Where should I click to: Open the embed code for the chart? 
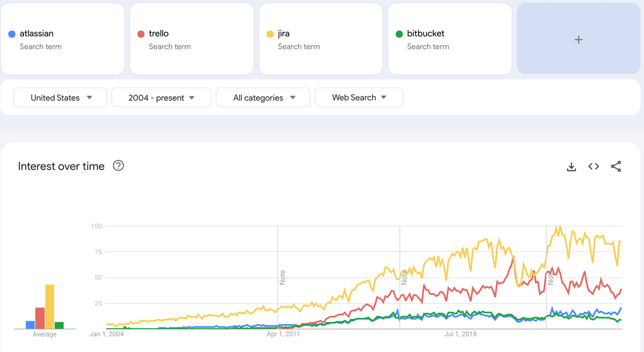tap(594, 167)
